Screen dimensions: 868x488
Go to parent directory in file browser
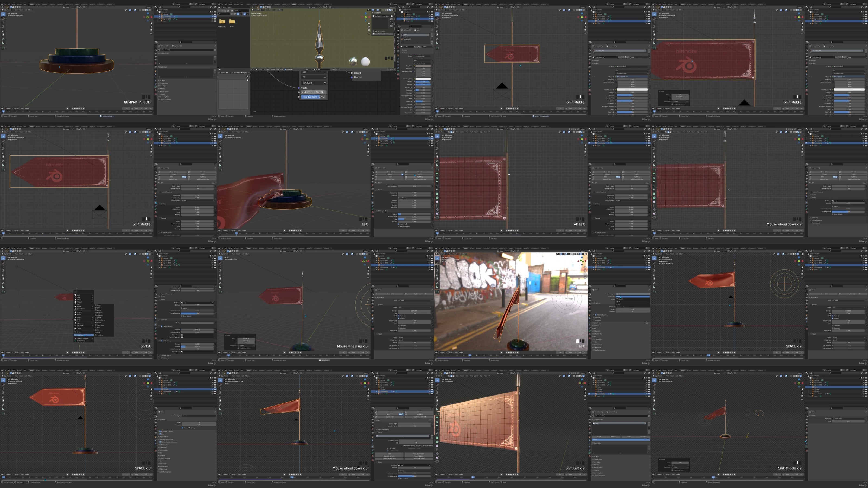coord(225,11)
